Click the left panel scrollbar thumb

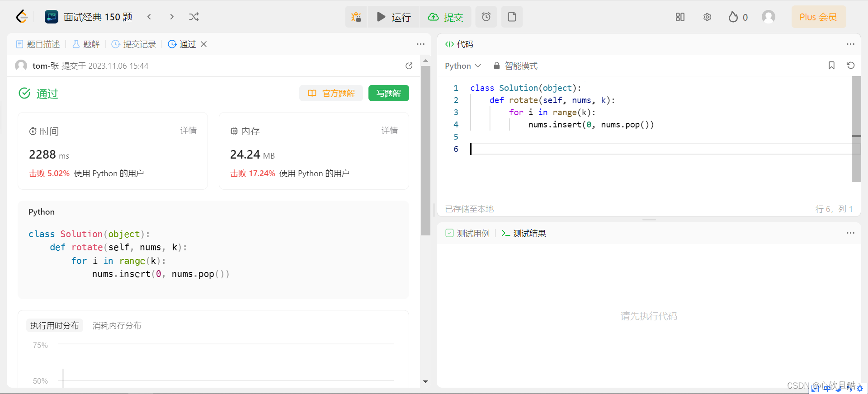coord(425,151)
